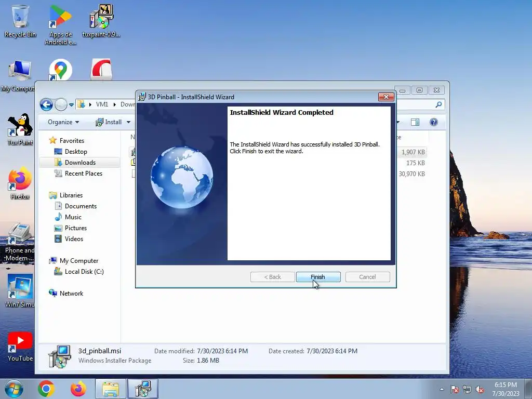This screenshot has height=399, width=532.
Task: Toggle the Explorer preview pane icon
Action: coord(415,122)
